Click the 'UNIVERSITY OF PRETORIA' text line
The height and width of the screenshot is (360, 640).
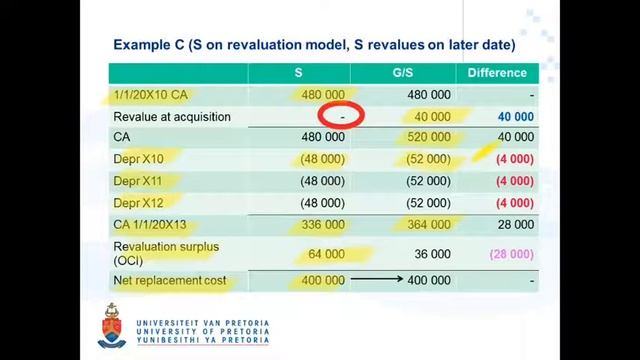(203, 332)
